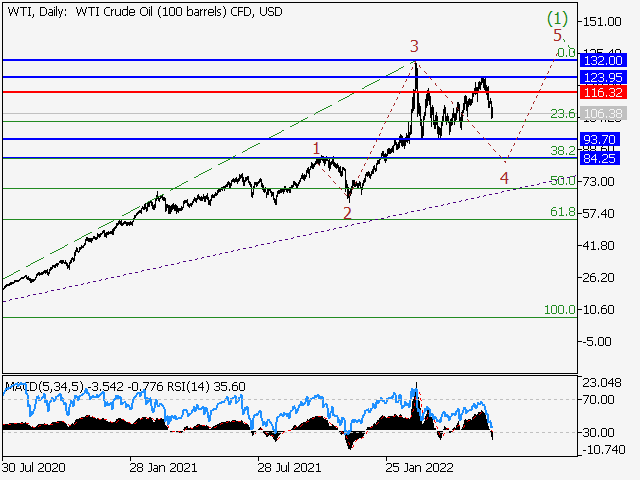The width and height of the screenshot is (640, 480).
Task: Click the -10.740 indicator axis value
Action: click(x=604, y=450)
